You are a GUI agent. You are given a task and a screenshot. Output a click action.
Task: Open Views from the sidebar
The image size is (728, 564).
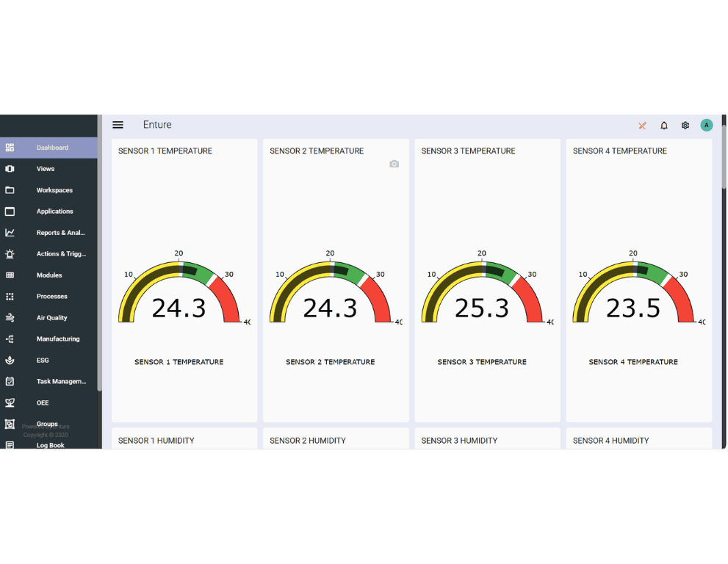[x=46, y=169]
